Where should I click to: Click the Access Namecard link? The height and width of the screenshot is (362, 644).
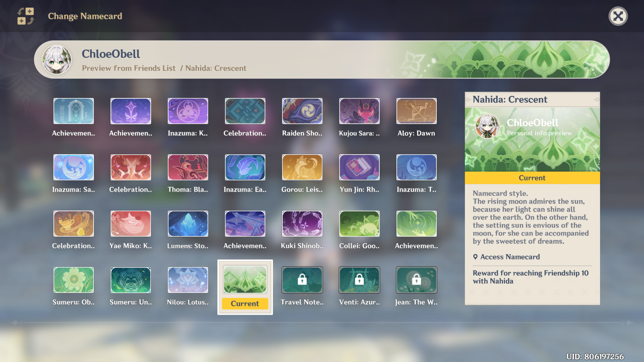pos(509,257)
